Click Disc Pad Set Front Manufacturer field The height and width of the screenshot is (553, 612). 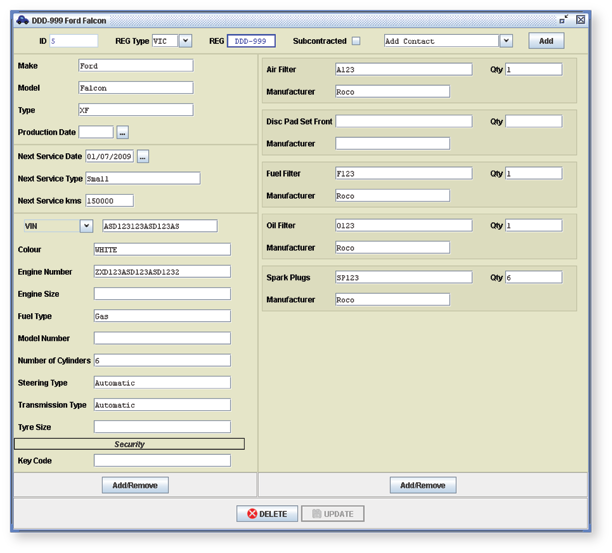(392, 144)
